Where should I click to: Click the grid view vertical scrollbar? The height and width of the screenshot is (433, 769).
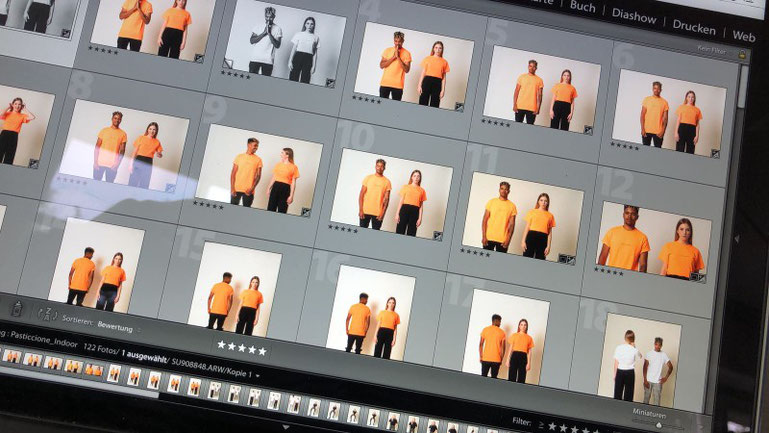click(x=744, y=88)
